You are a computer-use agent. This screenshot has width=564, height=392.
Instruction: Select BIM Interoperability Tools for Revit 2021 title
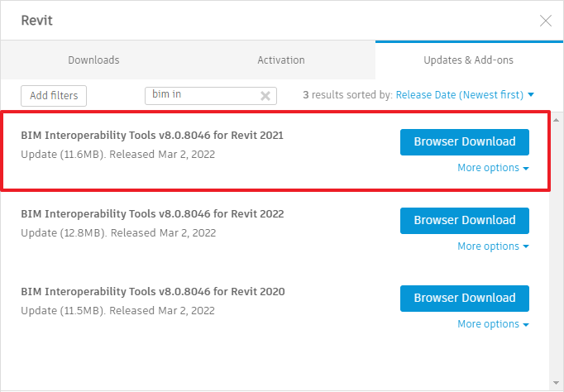click(x=152, y=135)
